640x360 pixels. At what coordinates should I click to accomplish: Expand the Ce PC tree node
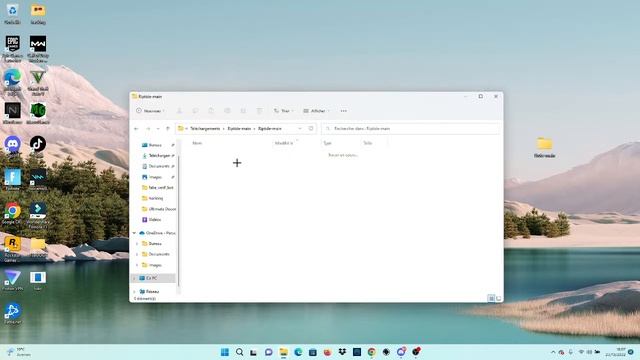pos(134,278)
